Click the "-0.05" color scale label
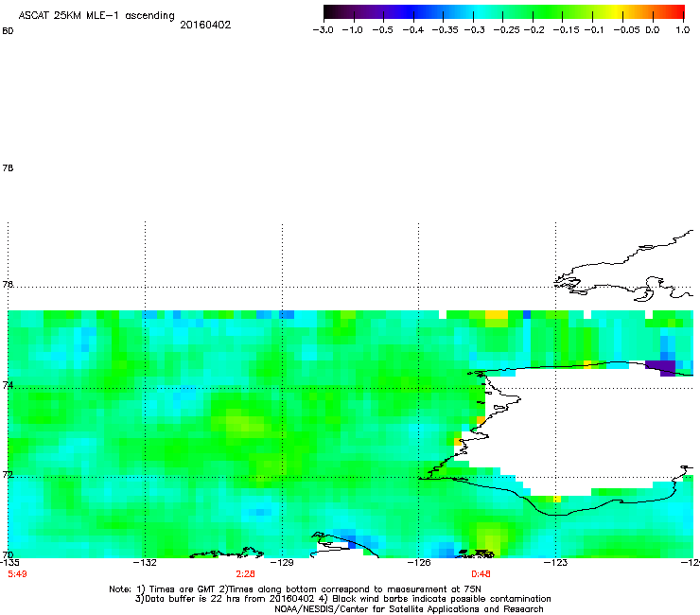This screenshot has height=615, width=700. click(x=627, y=30)
